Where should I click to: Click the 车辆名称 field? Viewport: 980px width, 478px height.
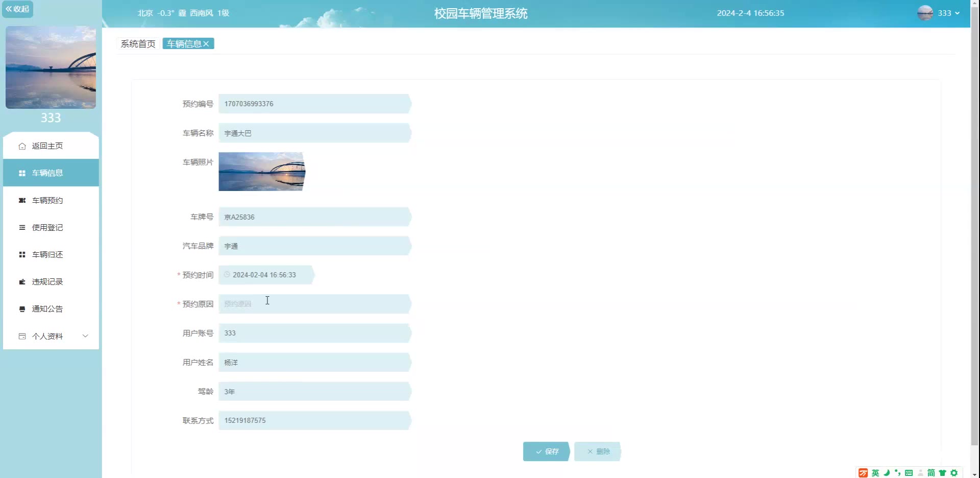(x=315, y=133)
